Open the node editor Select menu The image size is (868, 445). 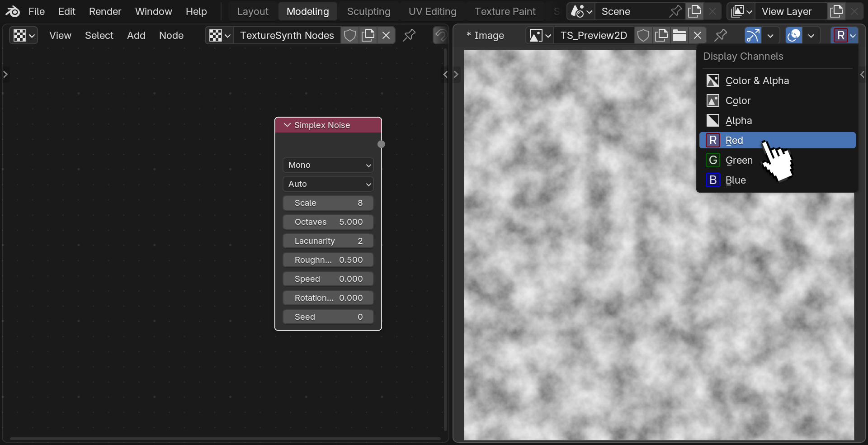pyautogui.click(x=99, y=35)
